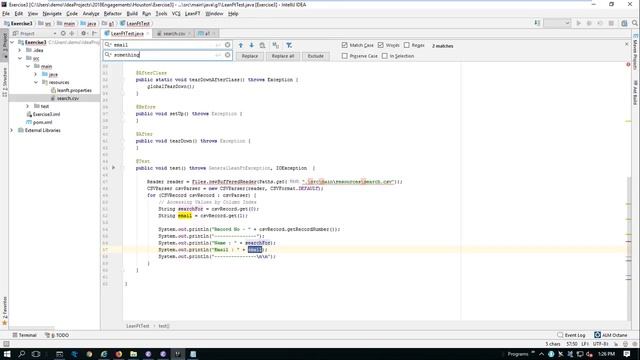The height and width of the screenshot is (360, 640).
Task: Toggle the Match Case checkbox
Action: 344,45
